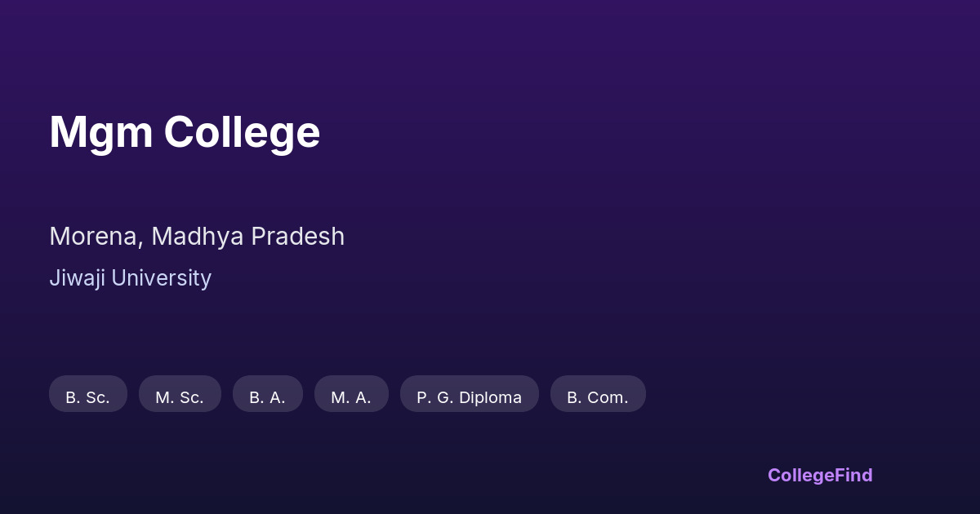Click the word "Diploma" in the course tag
980x514 pixels.
click(489, 397)
